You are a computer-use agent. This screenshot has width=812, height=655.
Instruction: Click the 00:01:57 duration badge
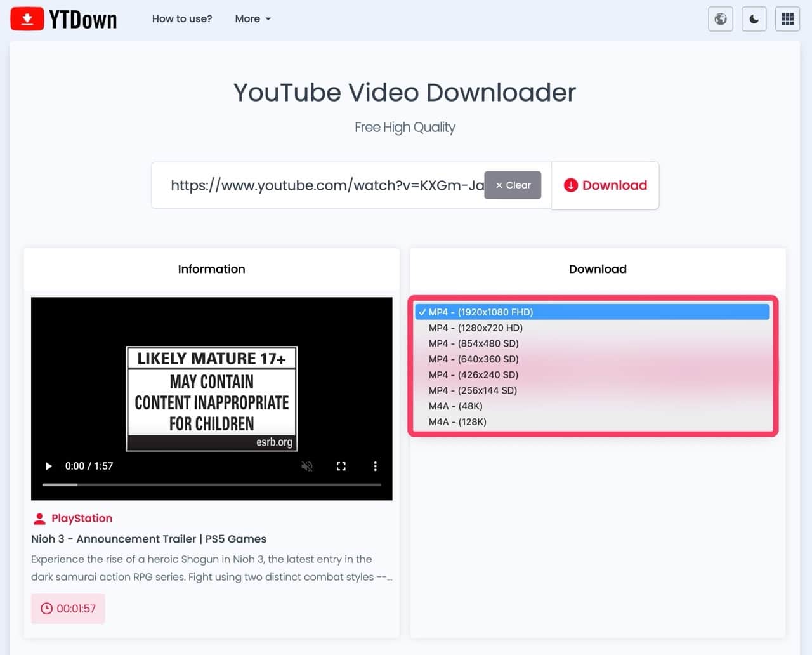coord(68,609)
